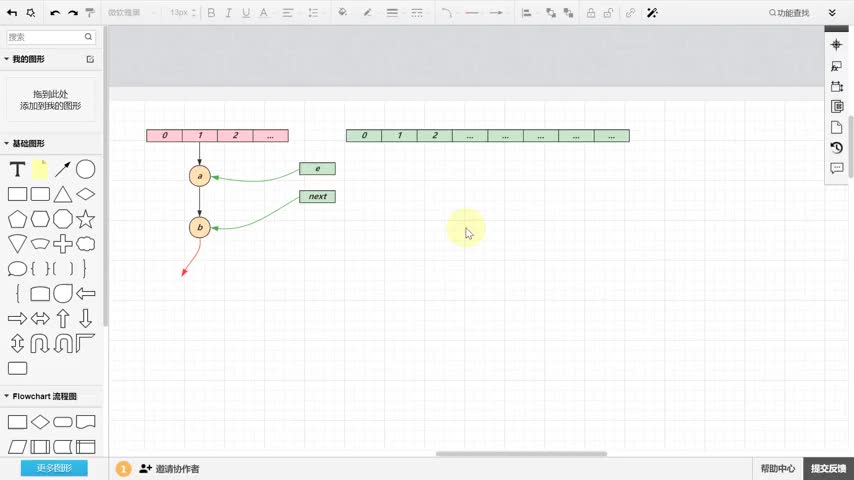
Task: Click the magnifier search icon in shape panel
Action: tap(88, 37)
